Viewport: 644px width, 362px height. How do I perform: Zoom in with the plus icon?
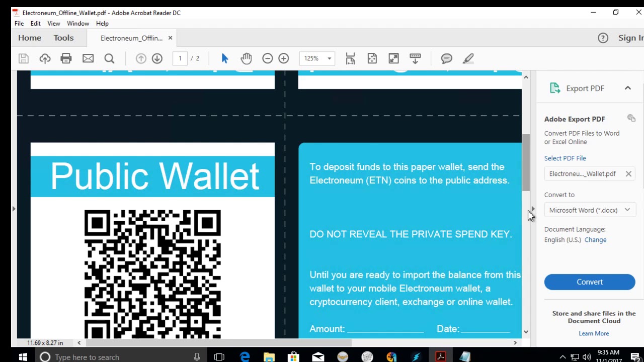(x=284, y=58)
